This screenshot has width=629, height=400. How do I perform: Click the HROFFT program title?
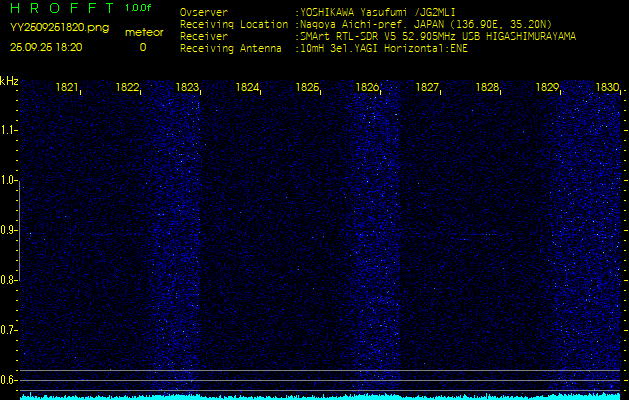point(62,8)
